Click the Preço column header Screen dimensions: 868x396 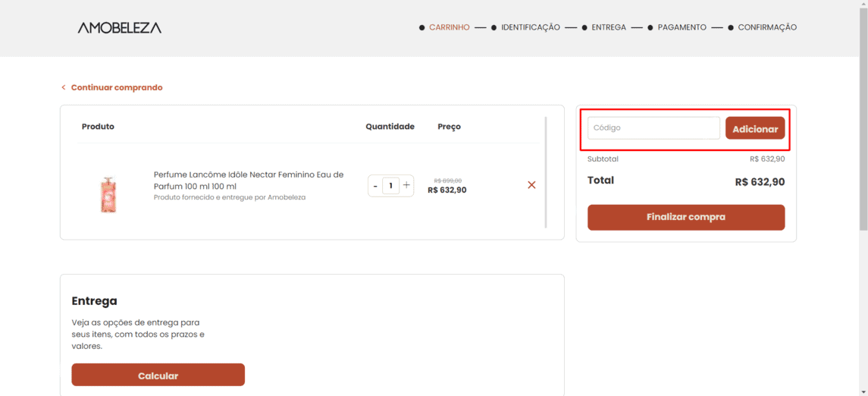coord(449,126)
